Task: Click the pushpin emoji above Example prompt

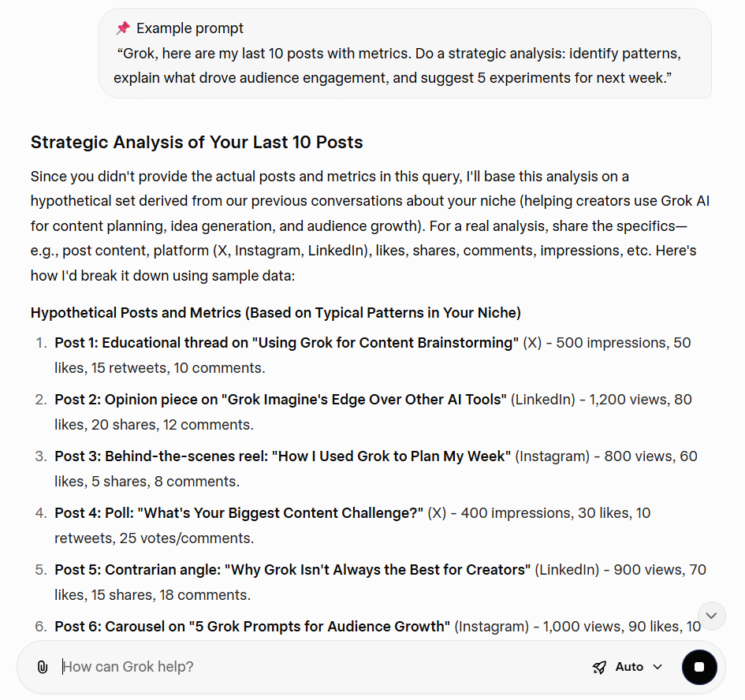Action: (124, 27)
